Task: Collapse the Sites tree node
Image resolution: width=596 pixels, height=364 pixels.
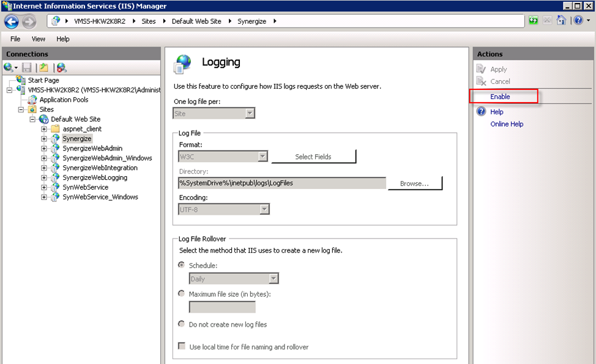Action: pyautogui.click(x=21, y=110)
